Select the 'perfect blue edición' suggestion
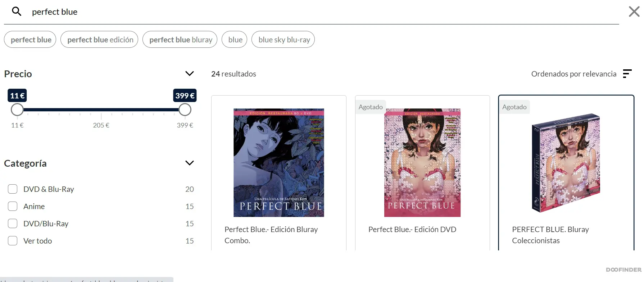This screenshot has height=282, width=644. [100, 40]
